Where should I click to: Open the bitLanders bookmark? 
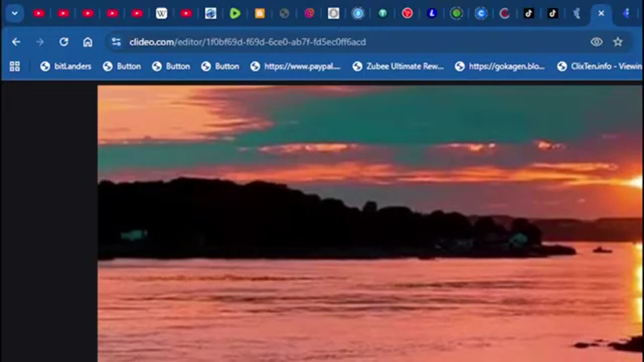pyautogui.click(x=66, y=66)
